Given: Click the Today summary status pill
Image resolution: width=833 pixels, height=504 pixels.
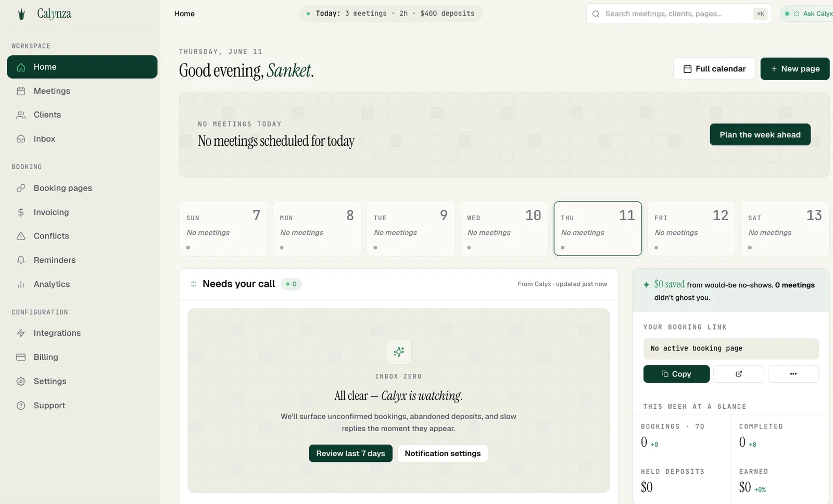Looking at the screenshot, I should 390,14.
